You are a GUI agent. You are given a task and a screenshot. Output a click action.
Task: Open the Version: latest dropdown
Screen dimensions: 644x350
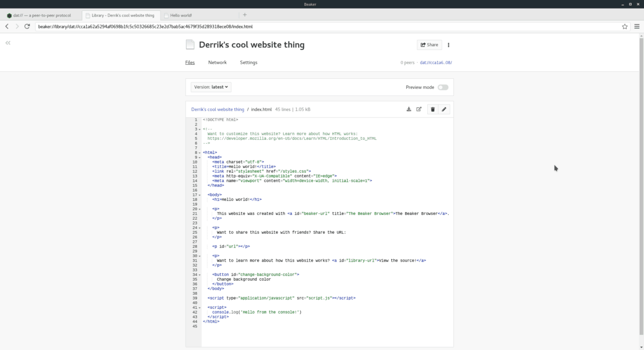[210, 87]
